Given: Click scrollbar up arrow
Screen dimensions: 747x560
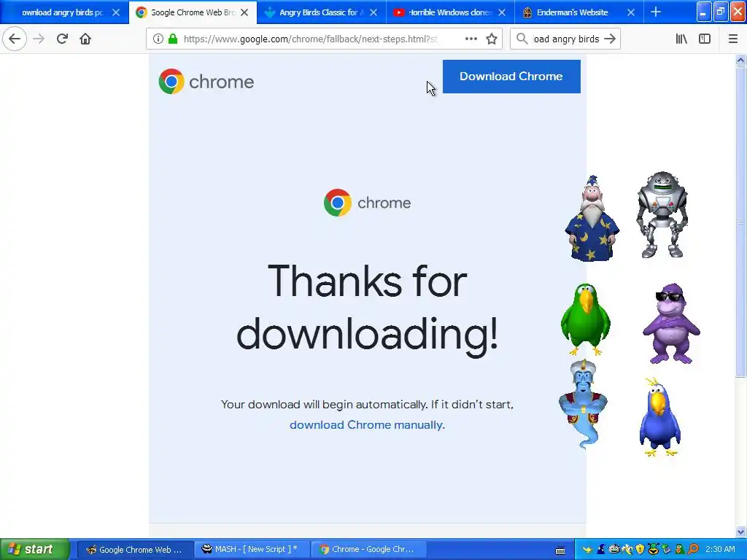Looking at the screenshot, I should pos(740,60).
